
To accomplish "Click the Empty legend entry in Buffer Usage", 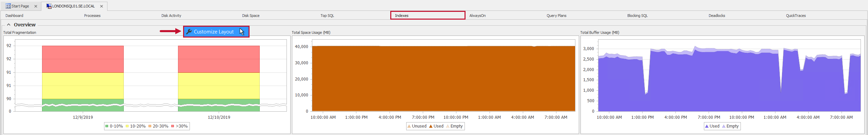I will [x=730, y=126].
